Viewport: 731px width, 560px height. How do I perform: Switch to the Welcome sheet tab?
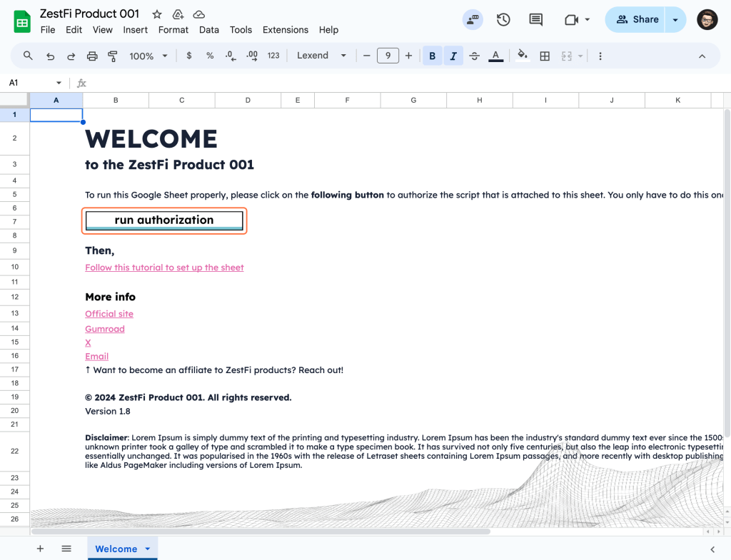point(116,549)
